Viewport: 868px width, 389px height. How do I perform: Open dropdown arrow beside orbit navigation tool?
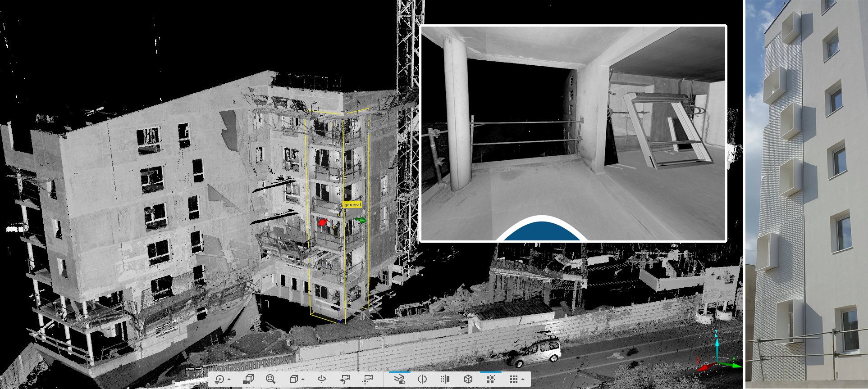pos(229,380)
